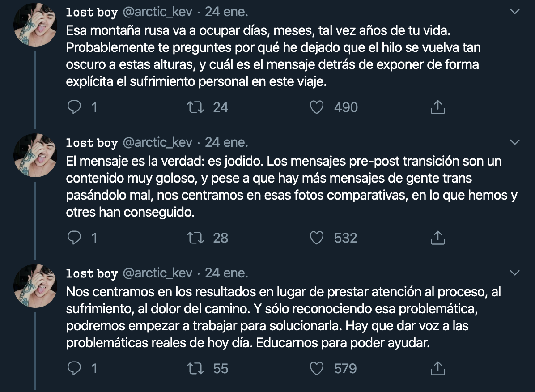Click the '24 ene.' date on the second tweet
Image resolution: width=535 pixels, height=392 pixels.
(226, 143)
